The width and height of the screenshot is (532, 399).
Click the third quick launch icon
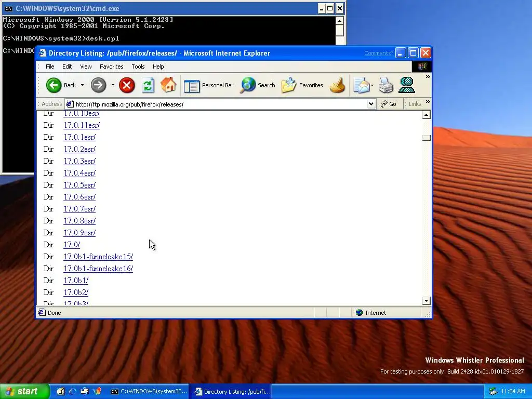click(85, 392)
